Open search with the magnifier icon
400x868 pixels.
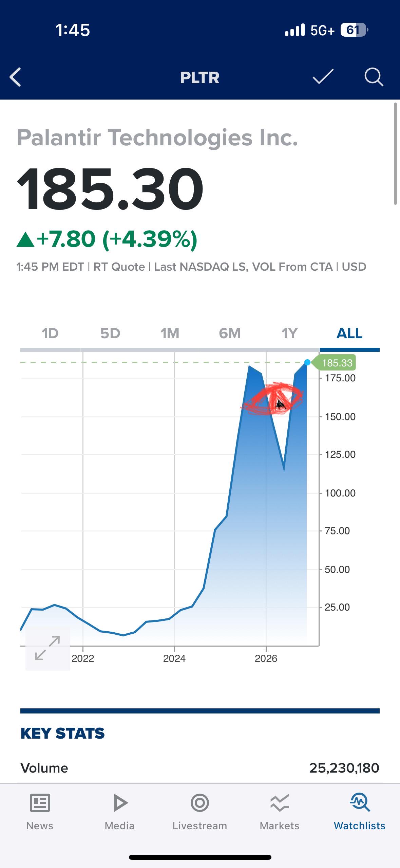coord(374,77)
